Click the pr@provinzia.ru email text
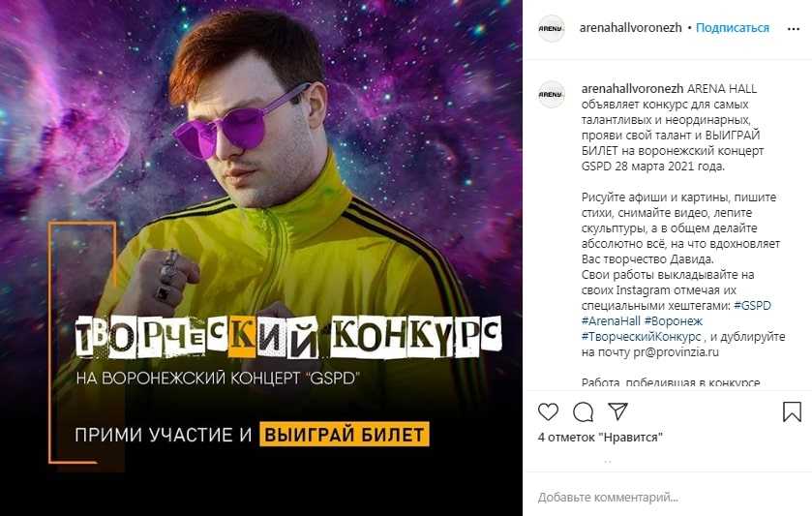Viewport: 812px width, 516px height. (x=677, y=352)
